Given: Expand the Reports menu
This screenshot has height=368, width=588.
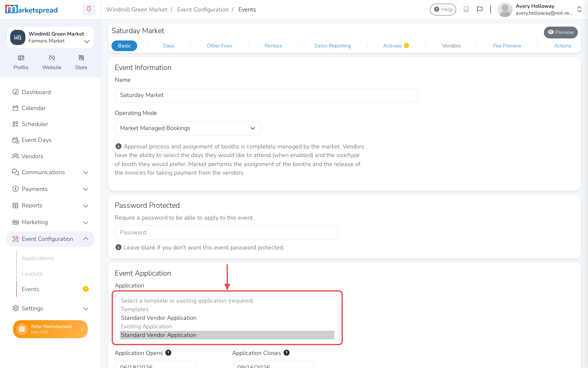Looking at the screenshot, I should (50, 206).
